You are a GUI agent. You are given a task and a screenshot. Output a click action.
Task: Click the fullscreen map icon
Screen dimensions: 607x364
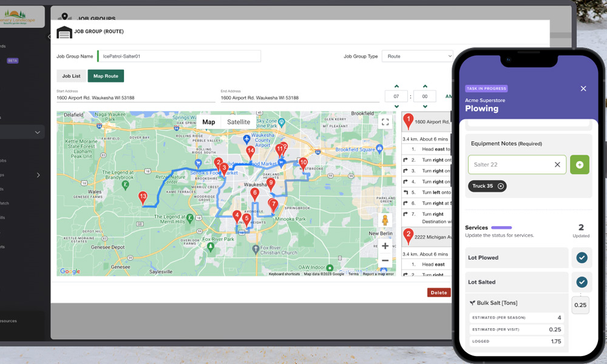point(385,122)
